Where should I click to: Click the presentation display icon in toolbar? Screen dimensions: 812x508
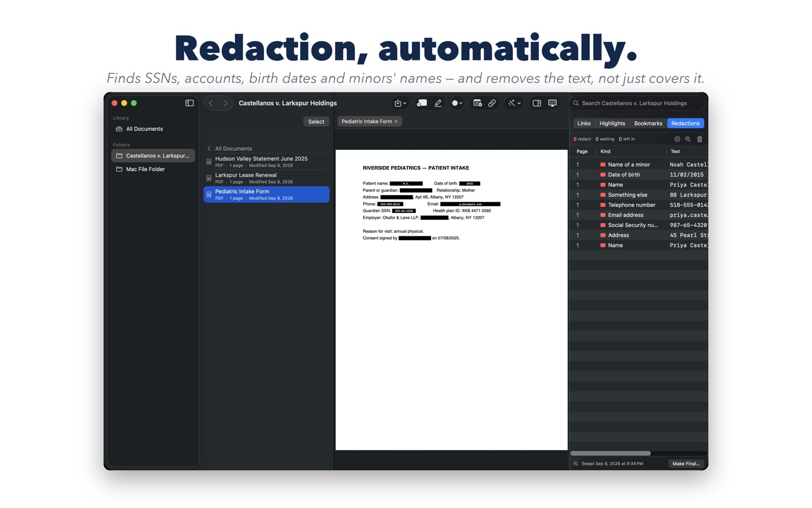pyautogui.click(x=552, y=103)
